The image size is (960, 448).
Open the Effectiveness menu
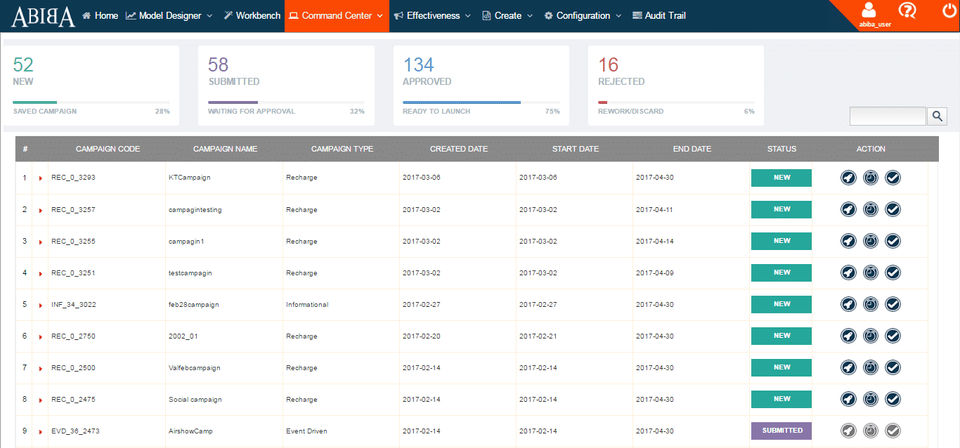[x=432, y=16]
